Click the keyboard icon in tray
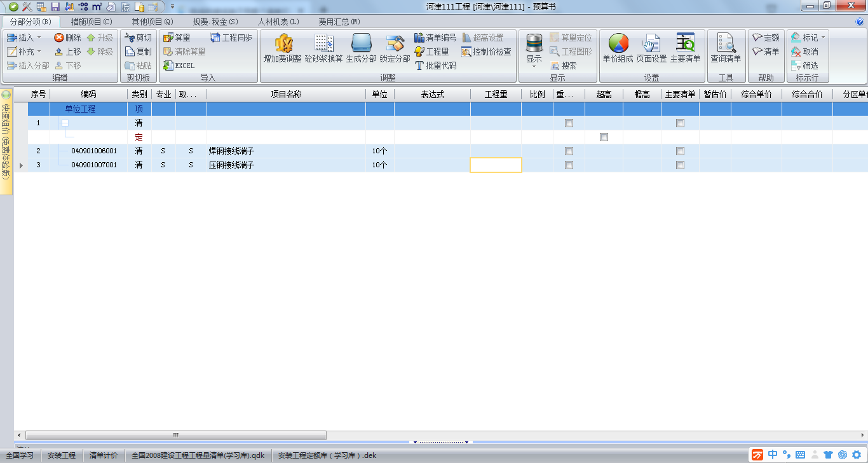The height and width of the screenshot is (463, 868). point(800,455)
